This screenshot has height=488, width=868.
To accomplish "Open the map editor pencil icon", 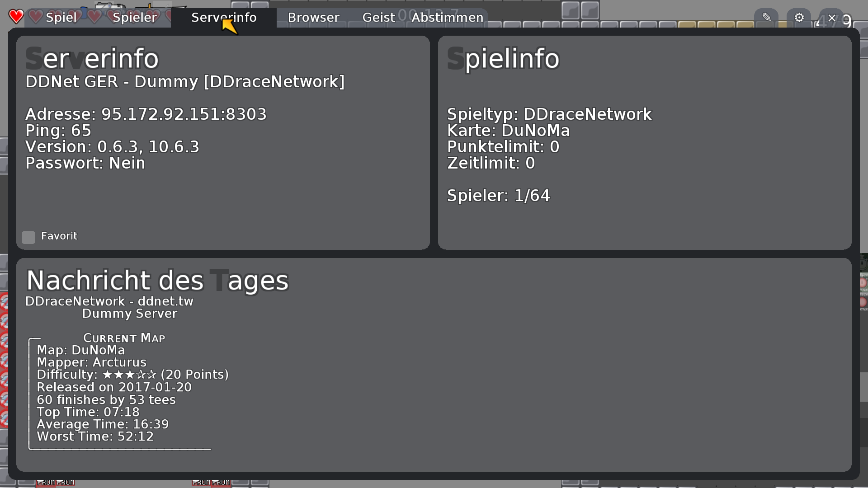I will (766, 18).
